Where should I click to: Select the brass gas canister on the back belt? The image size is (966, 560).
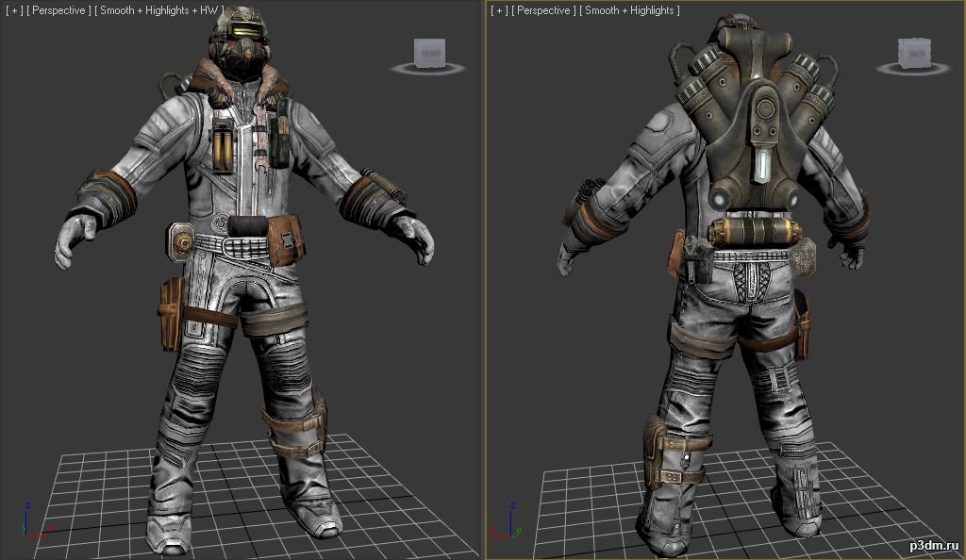[754, 232]
